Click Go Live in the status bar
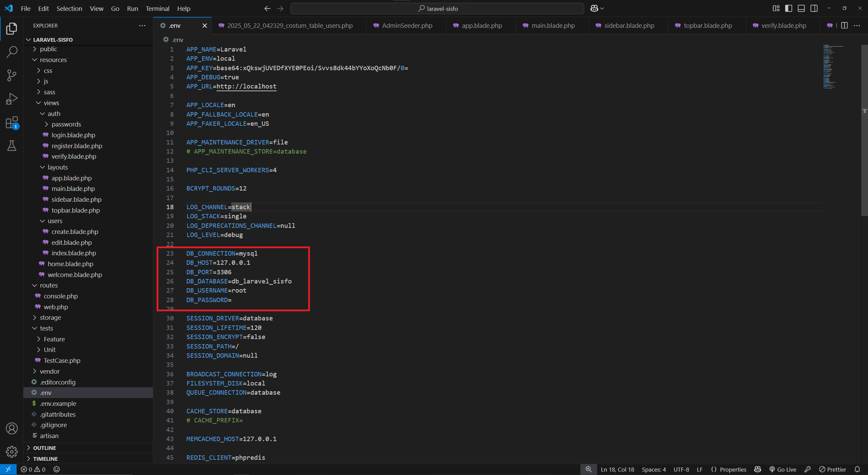The height and width of the screenshot is (475, 868). [783, 470]
